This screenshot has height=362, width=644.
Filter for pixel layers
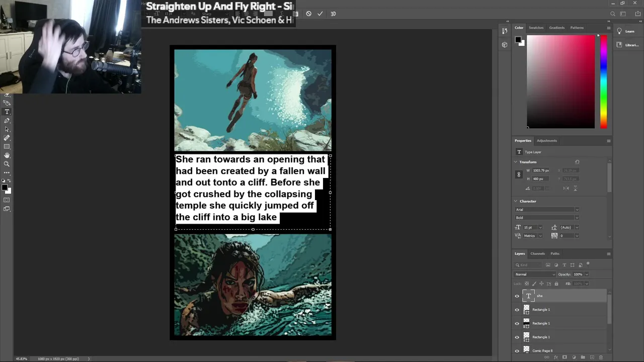pos(548,265)
